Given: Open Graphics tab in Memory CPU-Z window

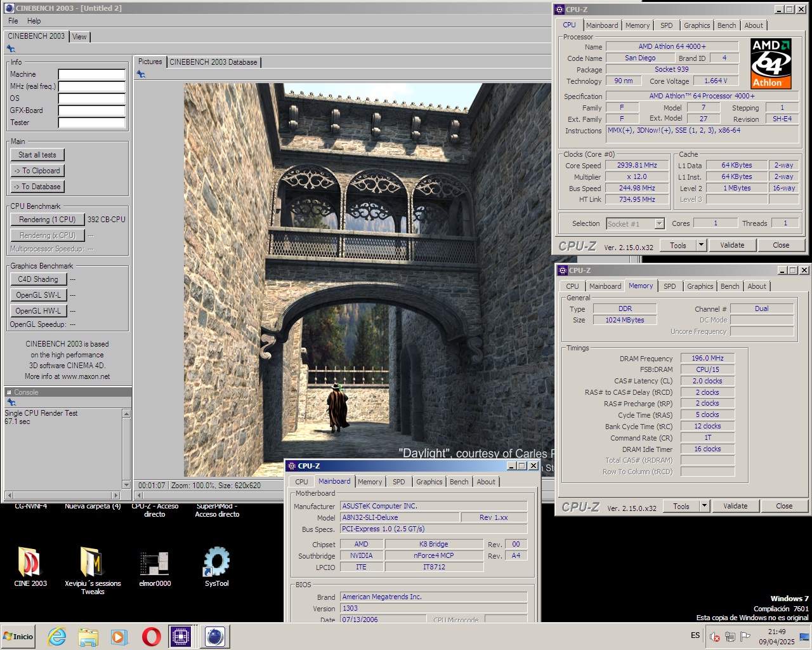Looking at the screenshot, I should point(700,286).
